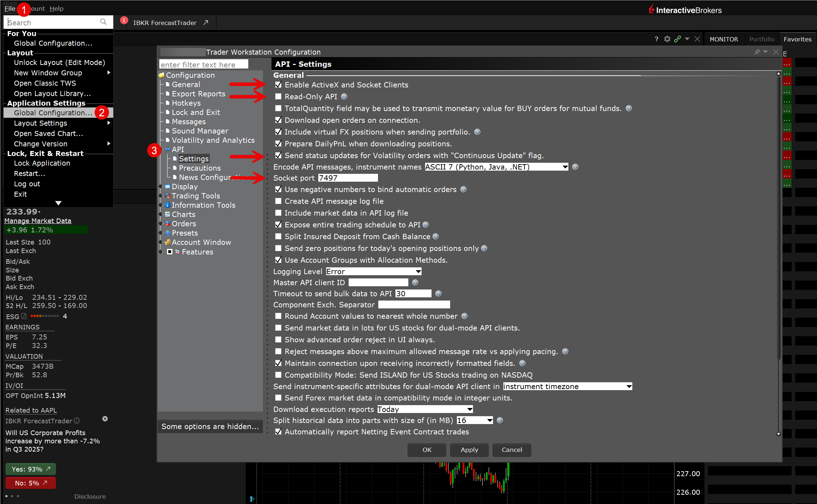This screenshot has width=817, height=504.
Task: Click info icon next to IBKR ForecastTrader
Action: pos(77,421)
